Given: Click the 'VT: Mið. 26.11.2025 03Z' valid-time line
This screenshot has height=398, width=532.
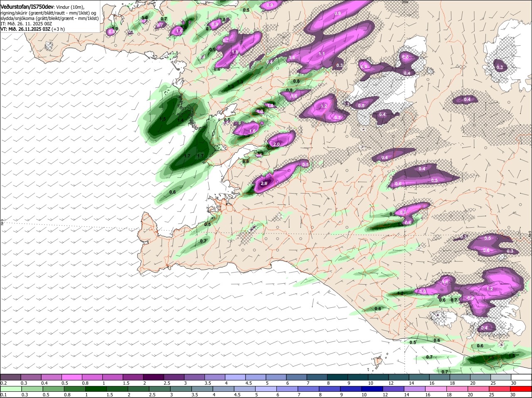Looking at the screenshot, I should pyautogui.click(x=25, y=29).
